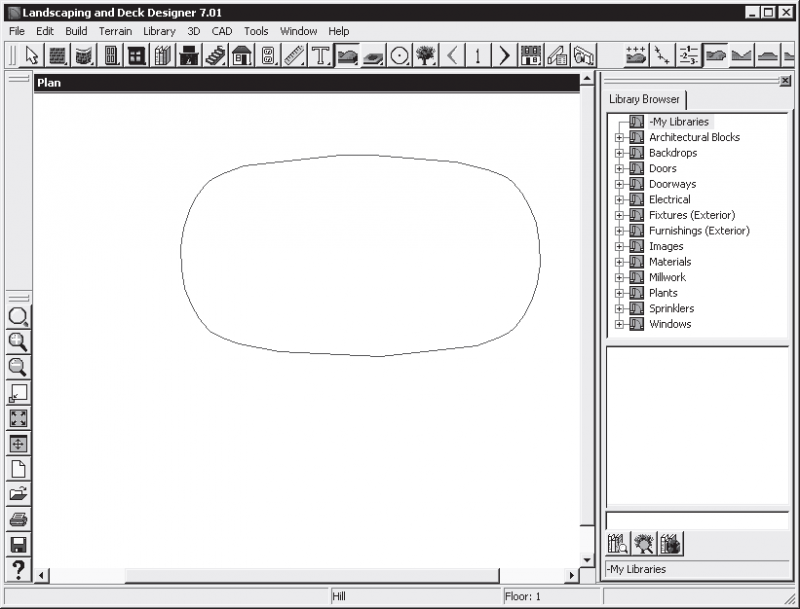800x609 pixels.
Task: Choose the Text tool in toolbar
Action: [x=320, y=55]
